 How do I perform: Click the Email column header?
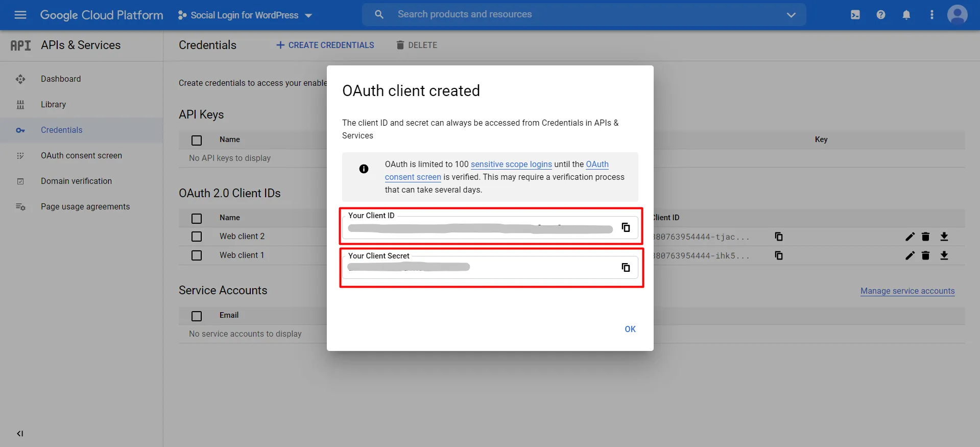coord(229,315)
